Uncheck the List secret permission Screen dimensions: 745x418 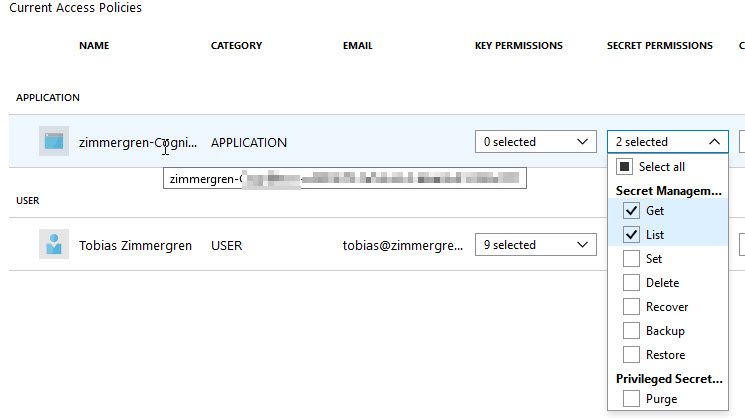(631, 235)
